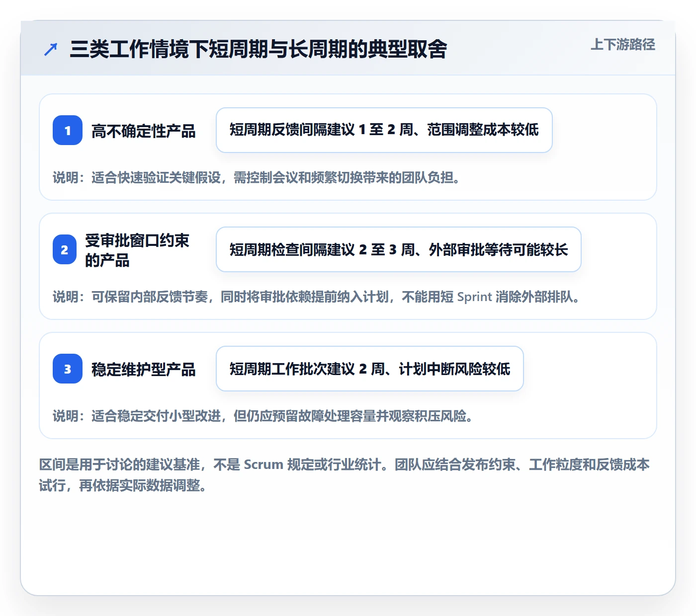Click the number 3 badge
This screenshot has height=616, width=696.
(x=68, y=369)
